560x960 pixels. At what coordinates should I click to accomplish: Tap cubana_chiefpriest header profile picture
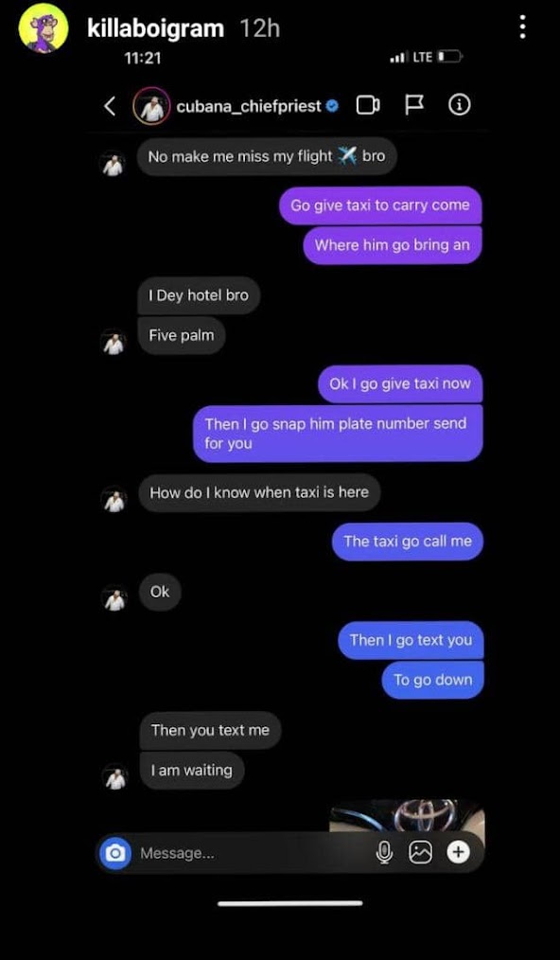click(151, 107)
